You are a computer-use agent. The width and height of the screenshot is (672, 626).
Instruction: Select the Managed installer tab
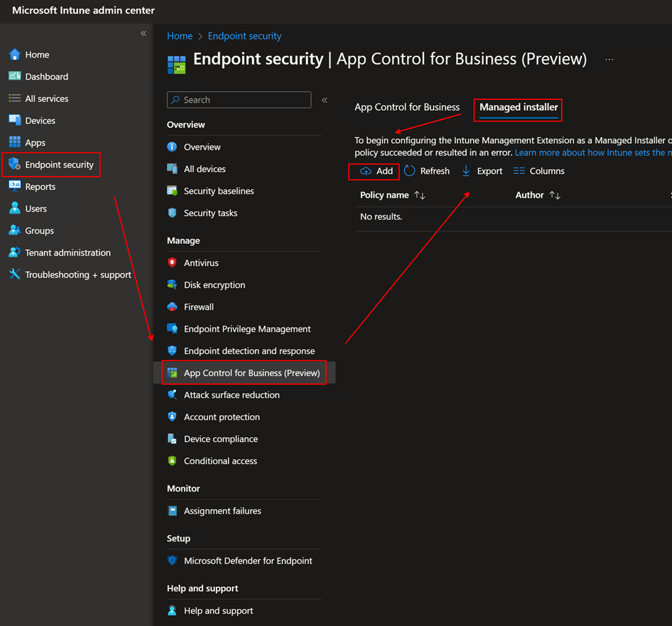(519, 107)
